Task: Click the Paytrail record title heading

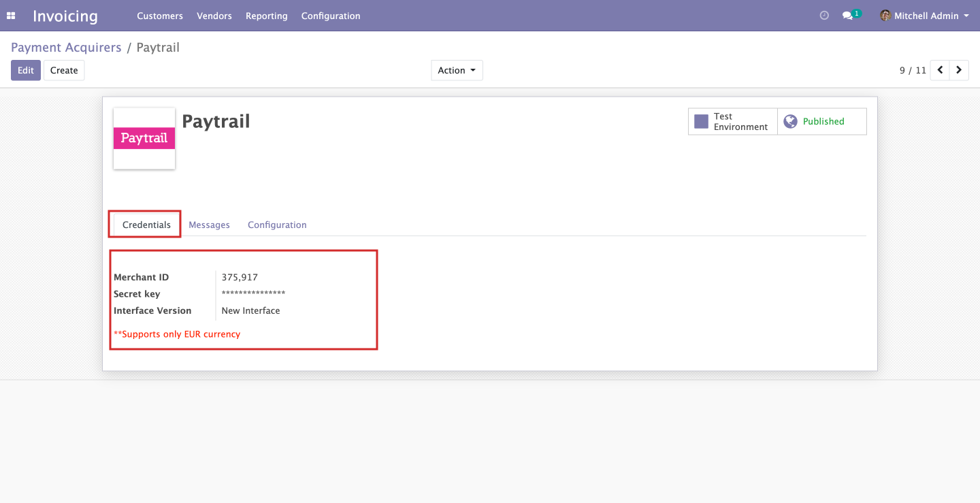Action: pyautogui.click(x=216, y=121)
